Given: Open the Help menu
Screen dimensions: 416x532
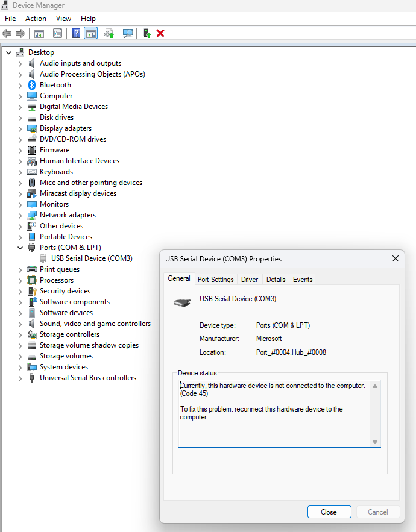Looking at the screenshot, I should (88, 19).
